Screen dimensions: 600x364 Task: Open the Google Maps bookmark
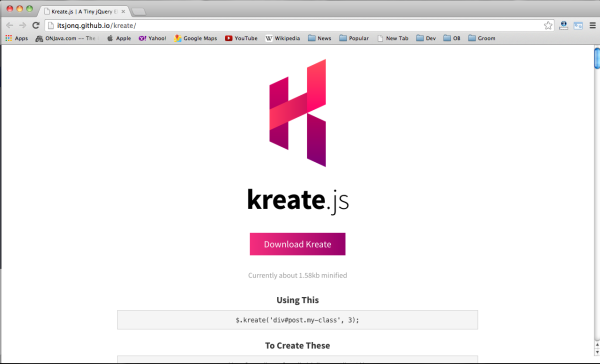tap(196, 38)
